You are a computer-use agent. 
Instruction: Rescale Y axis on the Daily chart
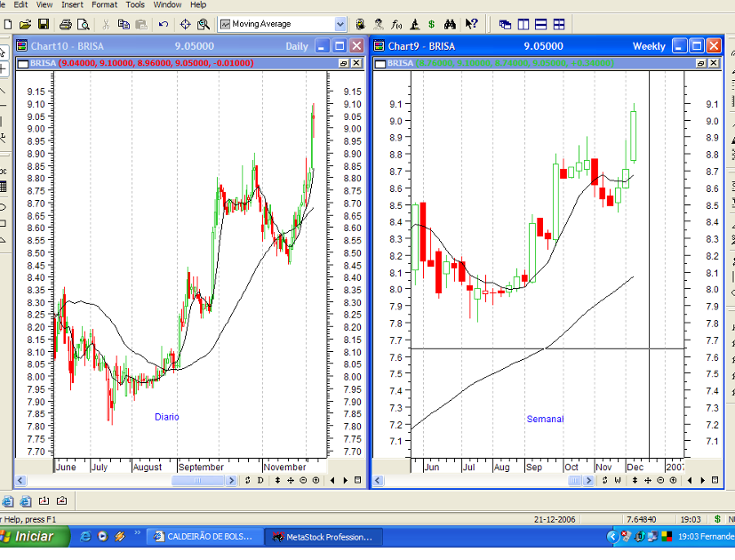(277, 480)
